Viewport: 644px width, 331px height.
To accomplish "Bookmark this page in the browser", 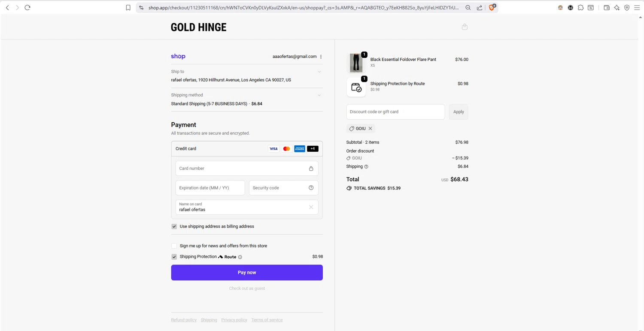I will (x=128, y=8).
